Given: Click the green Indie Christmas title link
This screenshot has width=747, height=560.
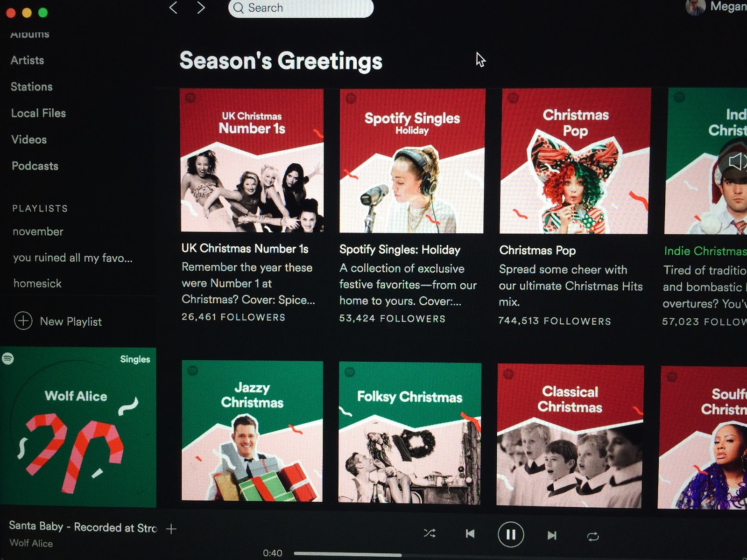Looking at the screenshot, I should coord(705,251).
